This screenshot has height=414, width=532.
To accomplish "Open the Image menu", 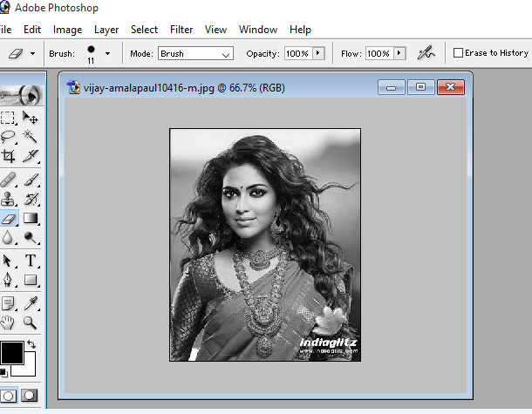I will click(67, 30).
